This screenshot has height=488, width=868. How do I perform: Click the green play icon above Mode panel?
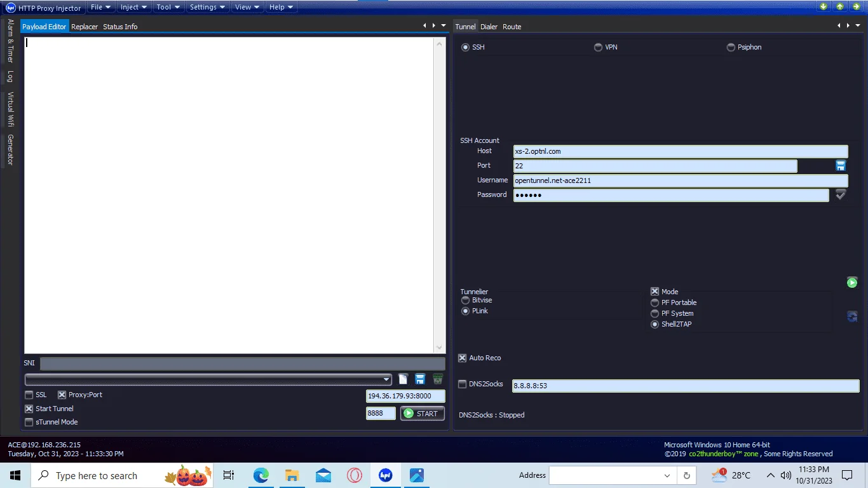852,282
